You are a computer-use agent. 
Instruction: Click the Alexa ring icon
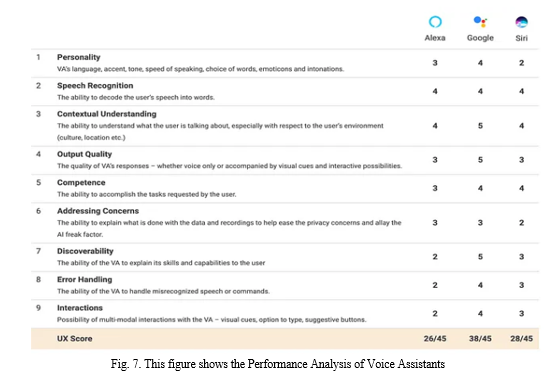click(435, 22)
